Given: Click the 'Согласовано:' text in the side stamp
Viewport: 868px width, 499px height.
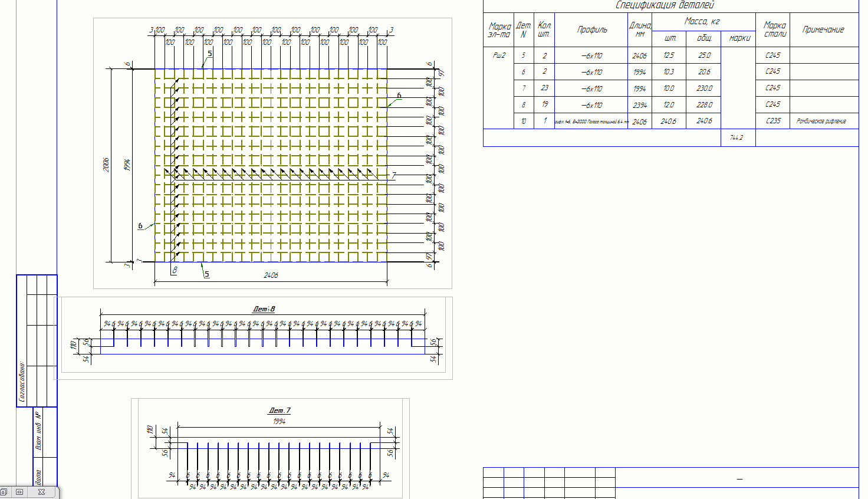Looking at the screenshot, I should point(22,382).
